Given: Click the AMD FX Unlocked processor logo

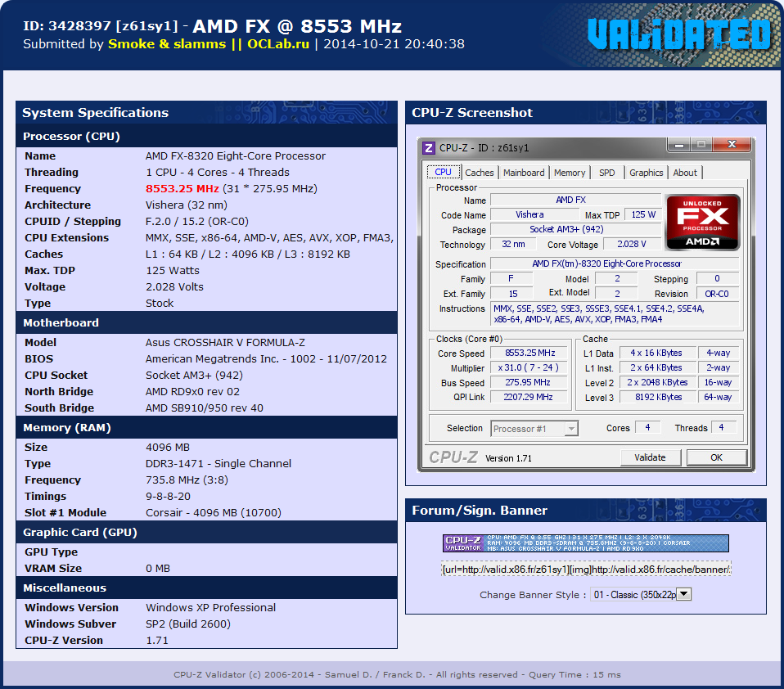Looking at the screenshot, I should pos(702,222).
